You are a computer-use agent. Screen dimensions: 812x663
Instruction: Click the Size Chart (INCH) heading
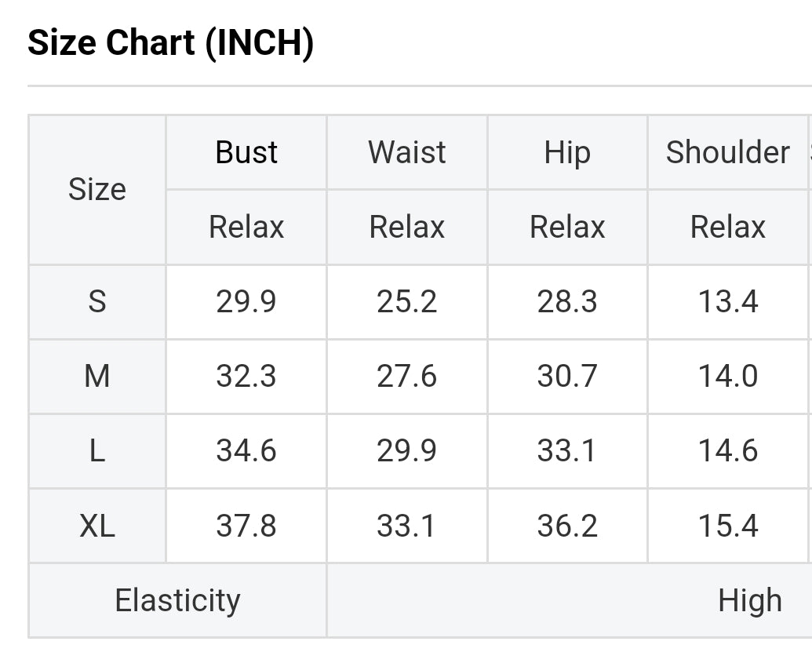coord(170,42)
